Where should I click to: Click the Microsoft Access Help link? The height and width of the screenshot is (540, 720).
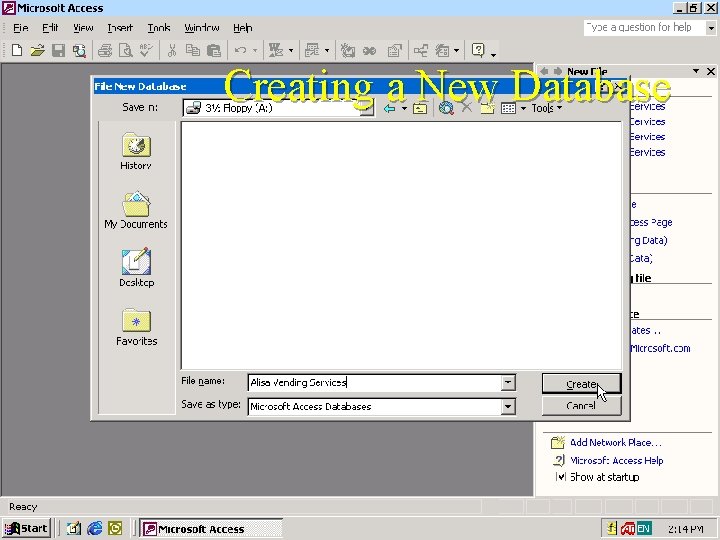point(617,460)
